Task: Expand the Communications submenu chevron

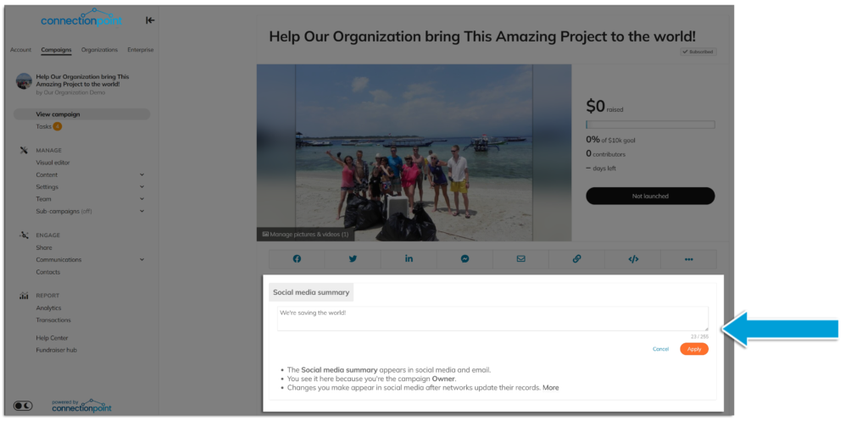Action: click(x=142, y=259)
